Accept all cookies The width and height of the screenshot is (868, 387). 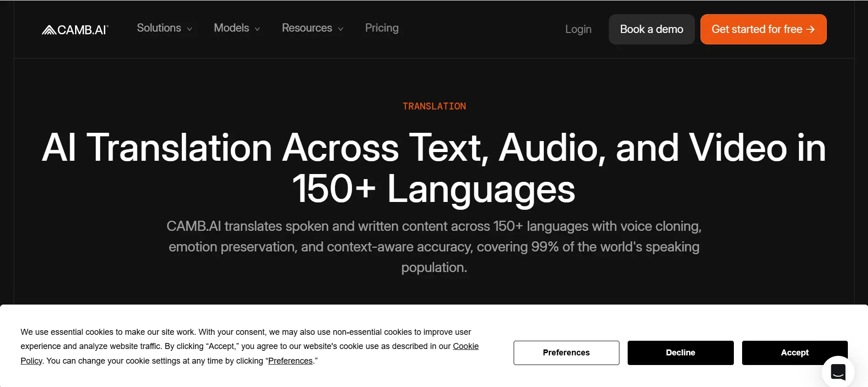coord(795,353)
